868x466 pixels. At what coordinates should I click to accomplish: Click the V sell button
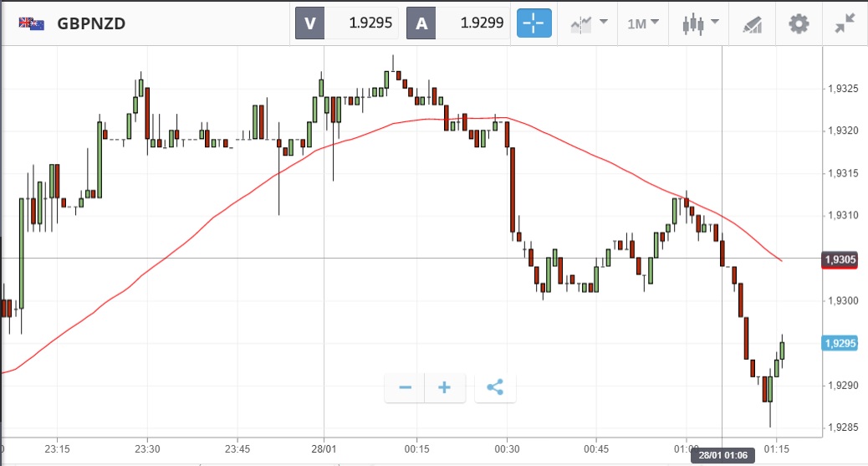(x=309, y=23)
